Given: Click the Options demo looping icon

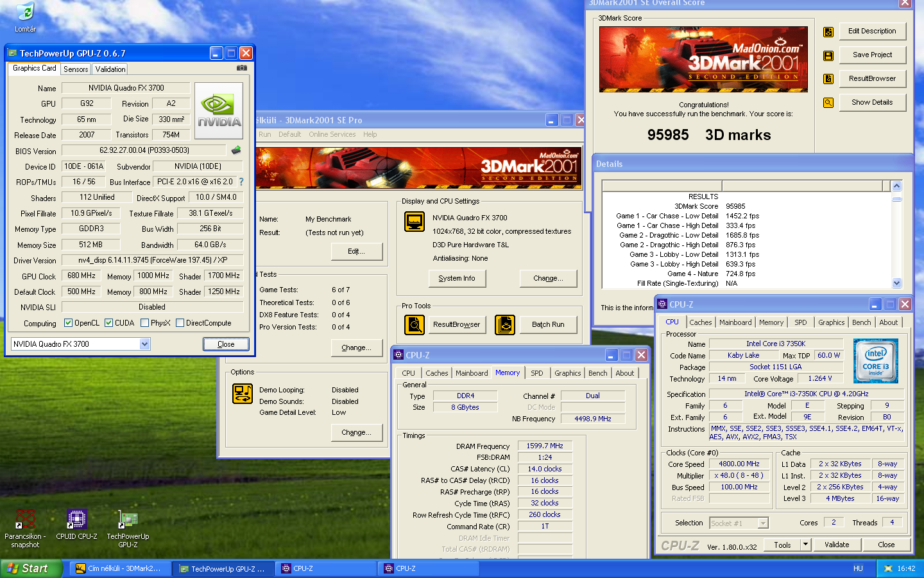Looking at the screenshot, I should pos(243,394).
